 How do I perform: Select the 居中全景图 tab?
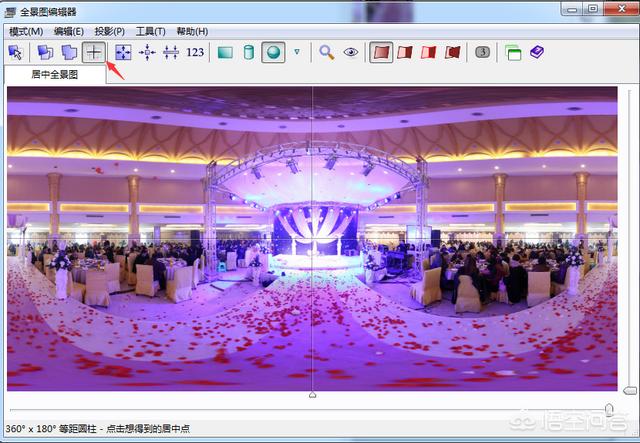55,75
